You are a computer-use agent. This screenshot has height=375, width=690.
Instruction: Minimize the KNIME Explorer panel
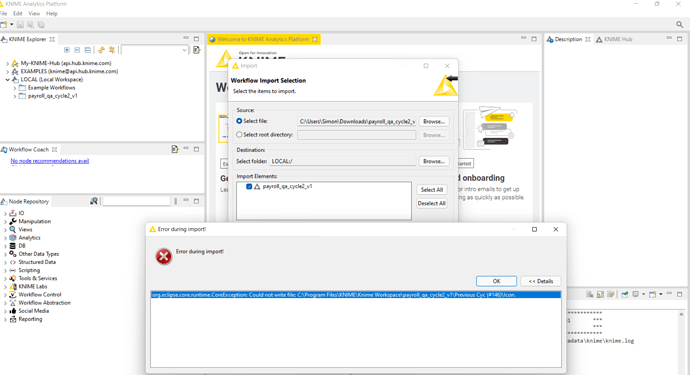pyautogui.click(x=186, y=39)
